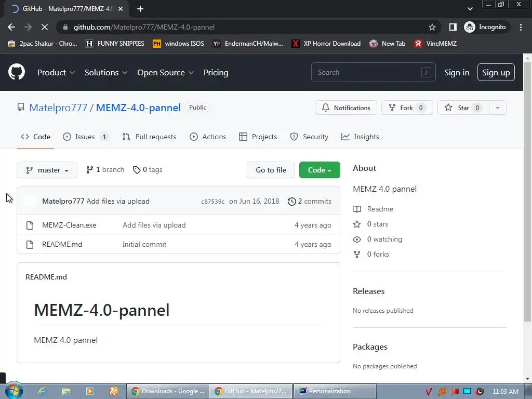Image resolution: width=532 pixels, height=399 pixels.
Task: Open the 2pac Shakur bookmark
Action: point(43,44)
